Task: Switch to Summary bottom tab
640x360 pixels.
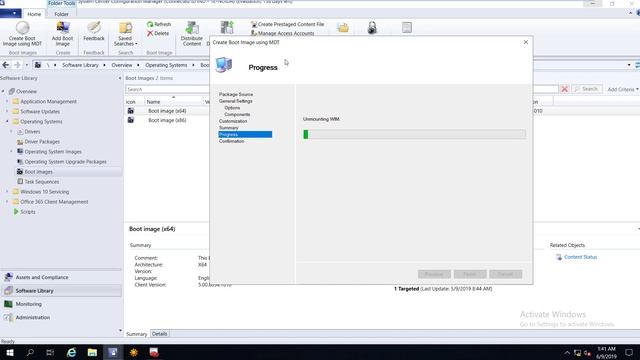Action: pos(136,334)
